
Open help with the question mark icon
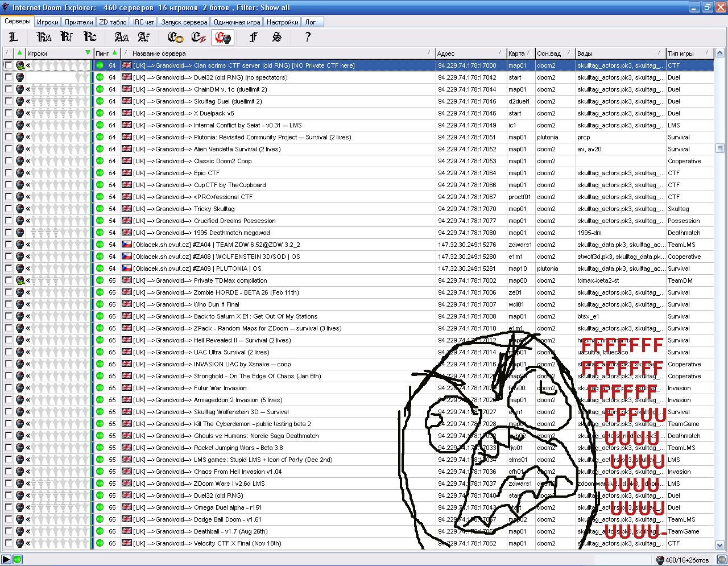point(308,37)
